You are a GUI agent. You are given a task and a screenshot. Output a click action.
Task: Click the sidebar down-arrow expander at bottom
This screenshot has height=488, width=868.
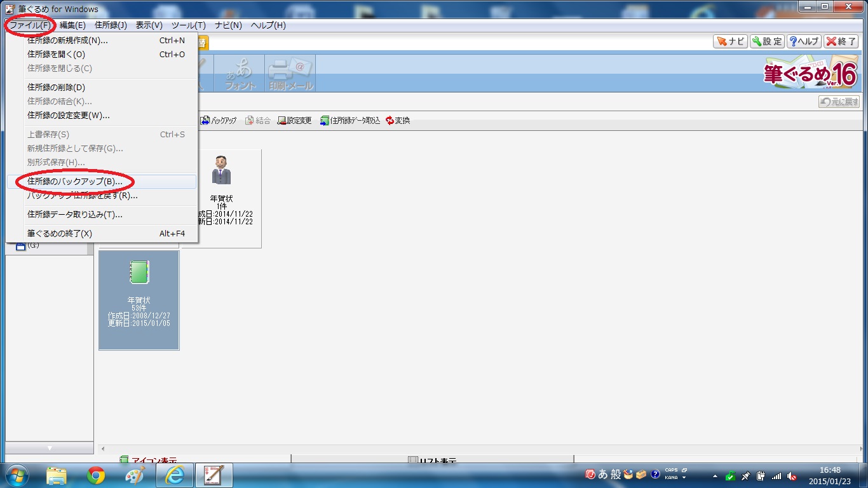click(50, 448)
